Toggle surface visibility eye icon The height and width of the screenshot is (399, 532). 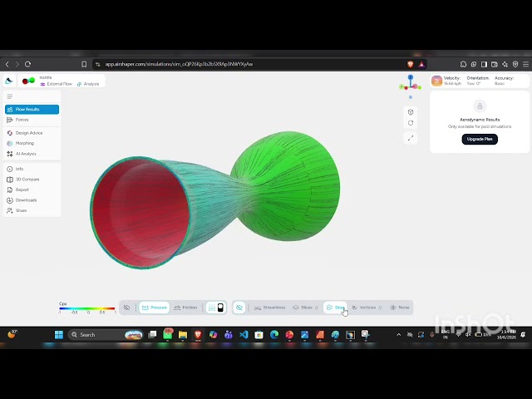pyautogui.click(x=126, y=308)
